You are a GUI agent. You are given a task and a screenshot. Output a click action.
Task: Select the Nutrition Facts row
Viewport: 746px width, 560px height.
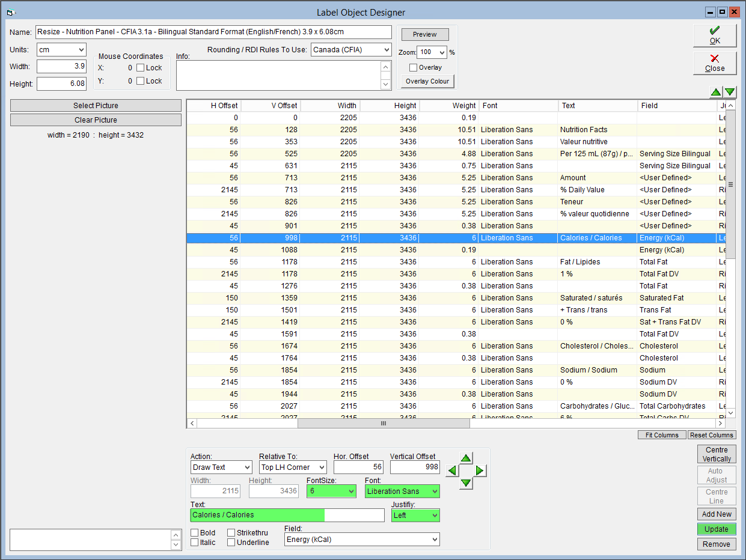456,130
